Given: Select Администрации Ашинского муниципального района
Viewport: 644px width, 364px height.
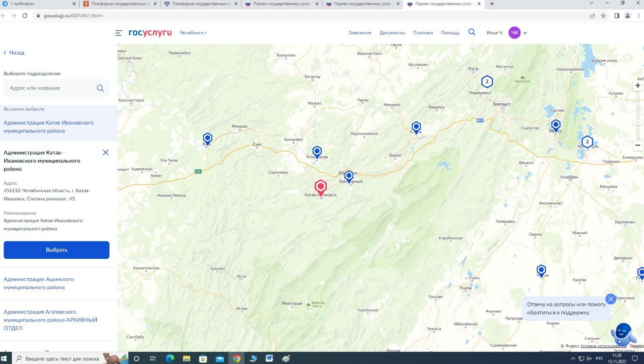Looking at the screenshot, I should [x=39, y=283].
